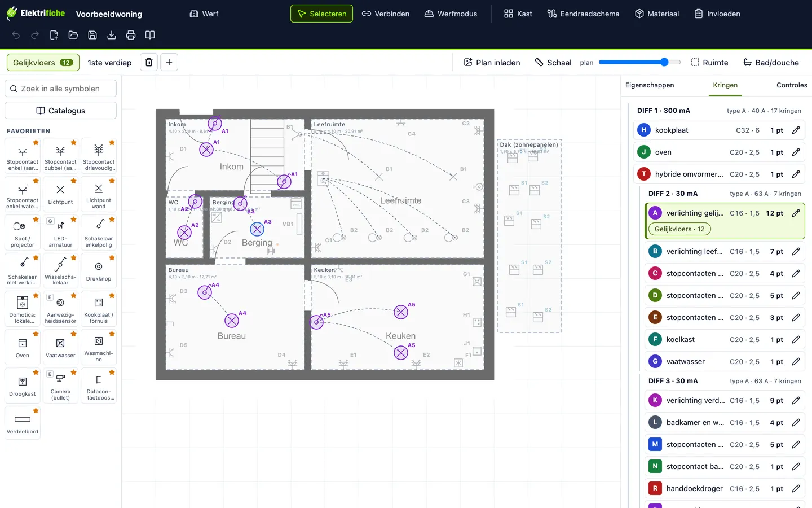Screen dimensions: 812x508
Task: Click the download icon in toolbar
Action: (112, 35)
